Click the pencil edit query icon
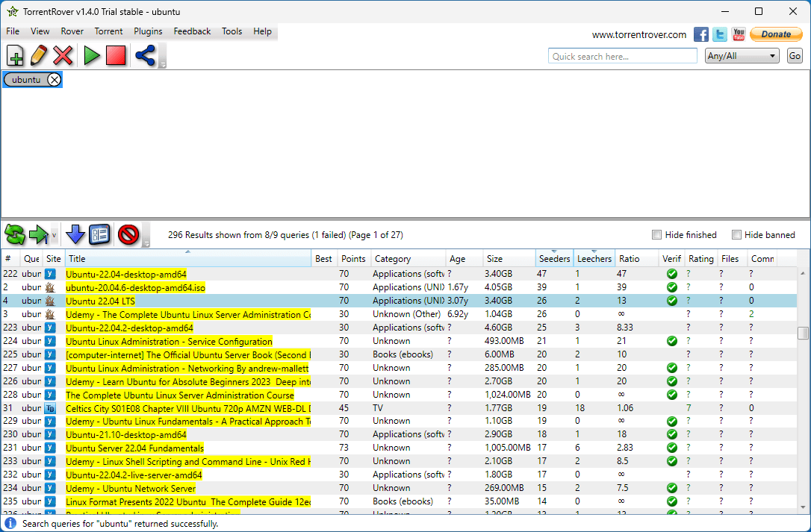The image size is (811, 532). [39, 55]
